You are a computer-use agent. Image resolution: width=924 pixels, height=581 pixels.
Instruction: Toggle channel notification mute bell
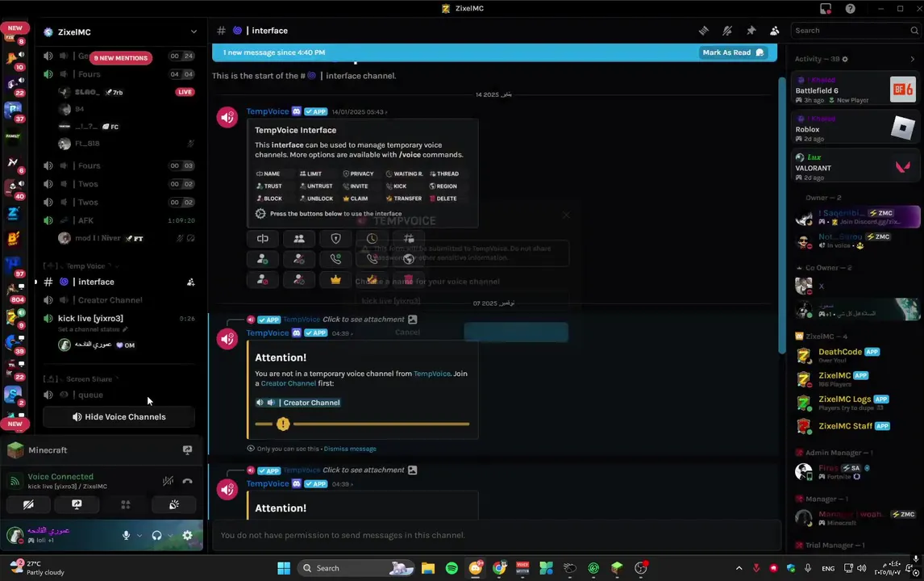(727, 31)
